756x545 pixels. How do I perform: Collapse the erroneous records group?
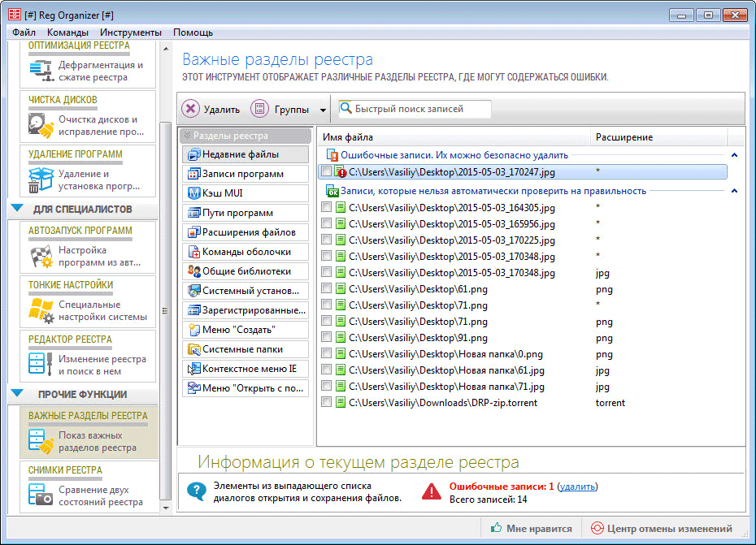735,154
